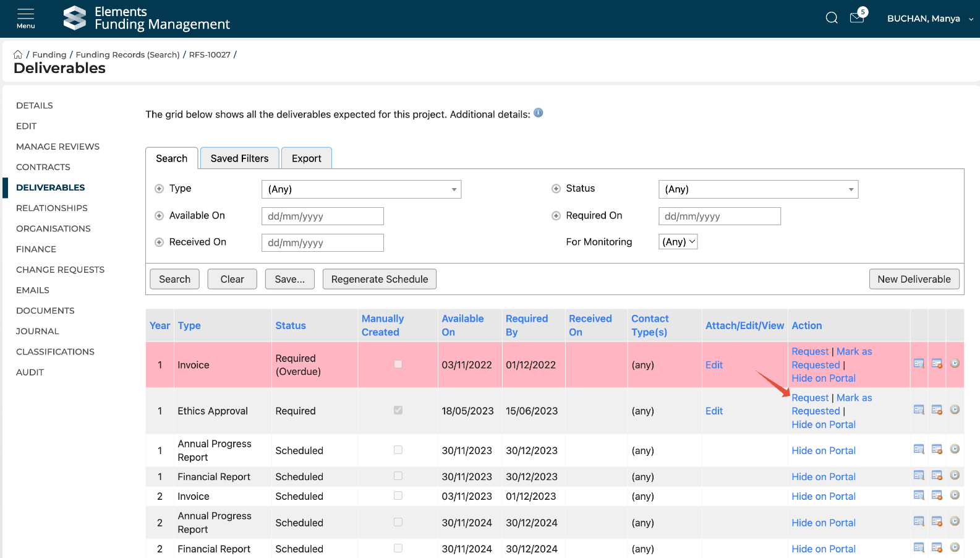
Task: Click the New Deliverable button
Action: point(914,279)
